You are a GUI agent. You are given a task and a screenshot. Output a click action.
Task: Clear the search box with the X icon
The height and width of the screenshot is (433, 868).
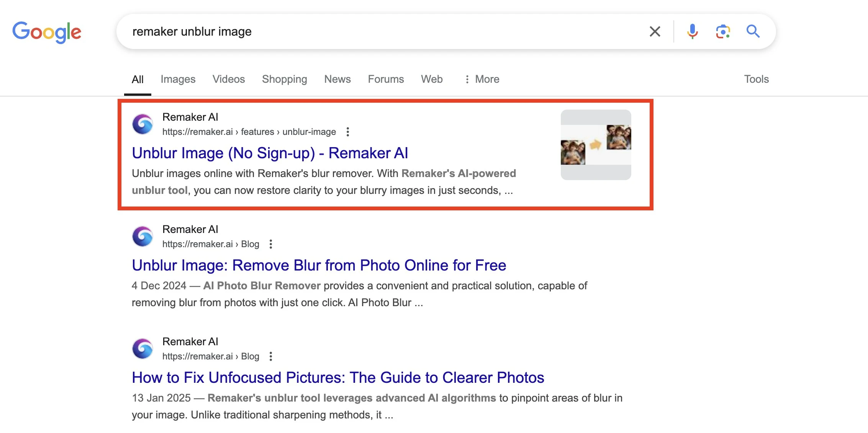pos(655,31)
